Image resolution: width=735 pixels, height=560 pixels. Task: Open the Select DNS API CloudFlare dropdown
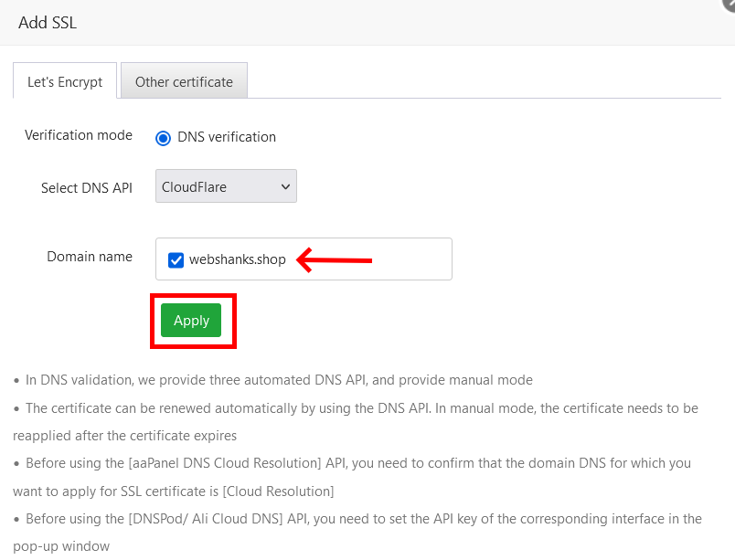[226, 185]
